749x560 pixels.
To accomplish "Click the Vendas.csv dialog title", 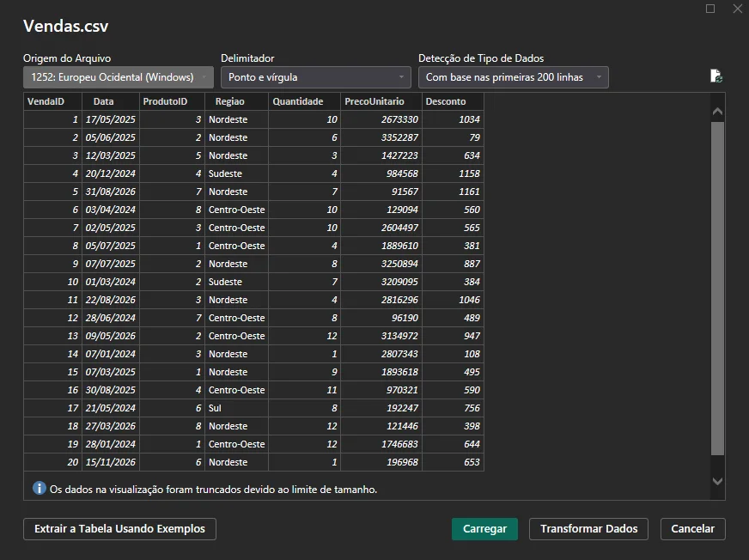I will pos(66,26).
